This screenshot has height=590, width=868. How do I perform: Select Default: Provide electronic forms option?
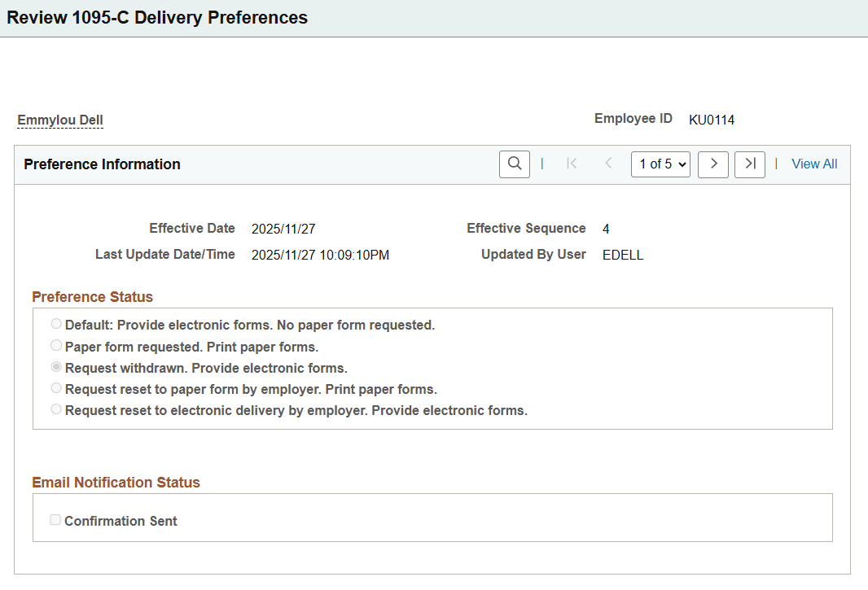[55, 323]
